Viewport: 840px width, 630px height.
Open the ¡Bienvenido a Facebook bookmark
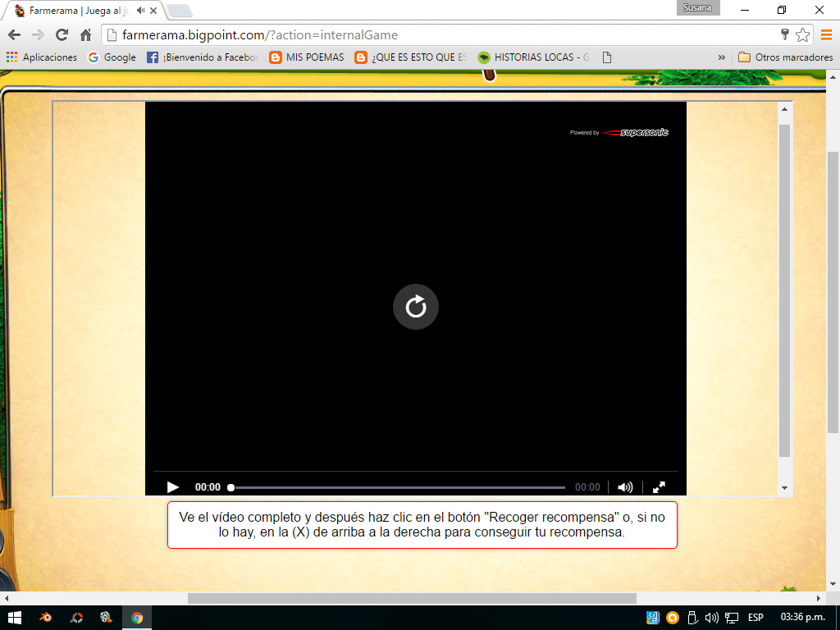(x=203, y=57)
